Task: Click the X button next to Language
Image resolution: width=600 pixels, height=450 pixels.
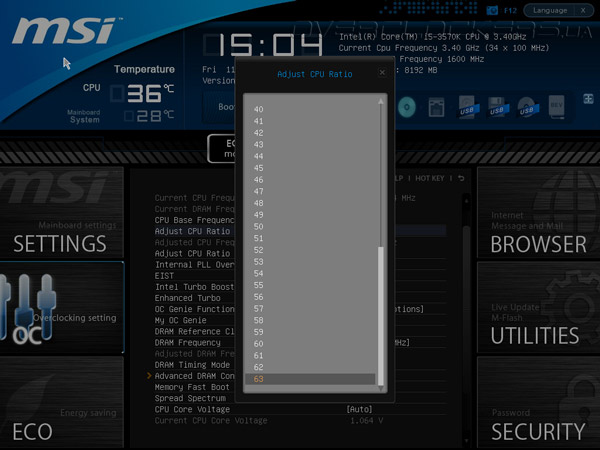Action: [583, 10]
